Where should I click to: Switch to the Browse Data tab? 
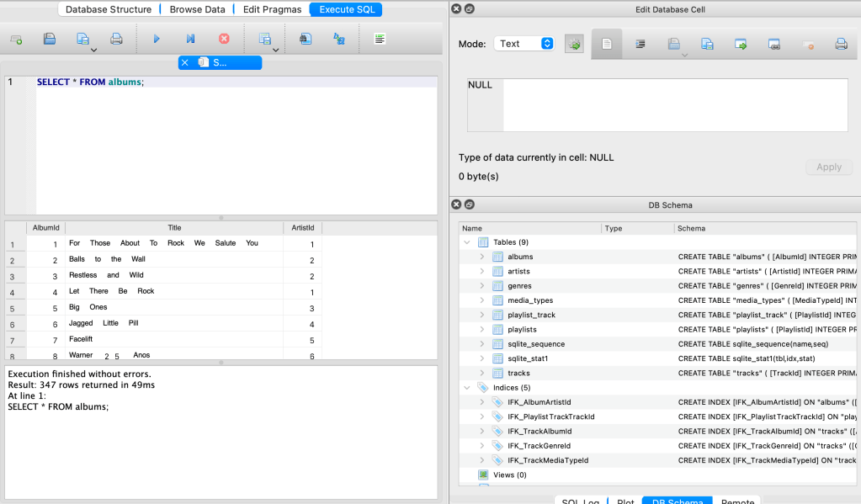point(197,9)
